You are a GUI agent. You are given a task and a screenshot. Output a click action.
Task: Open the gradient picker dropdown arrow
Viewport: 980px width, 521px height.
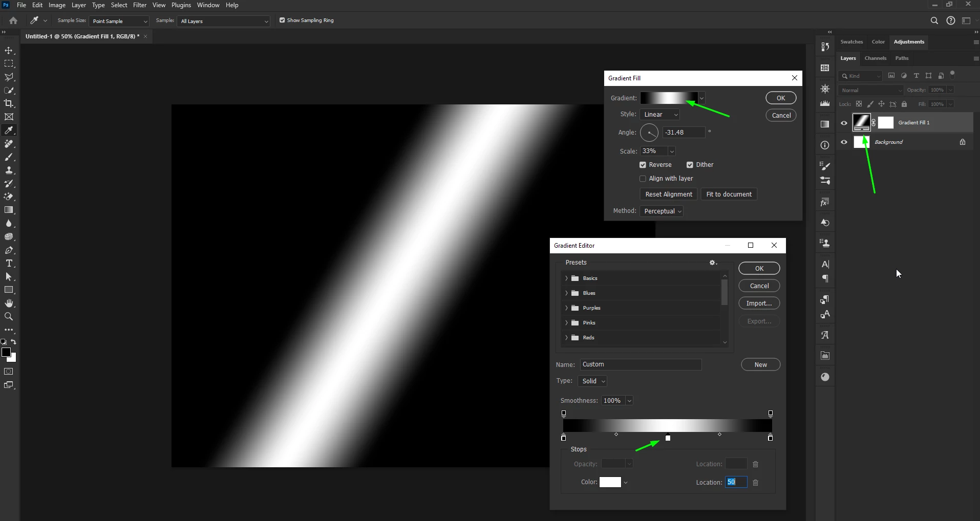701,98
